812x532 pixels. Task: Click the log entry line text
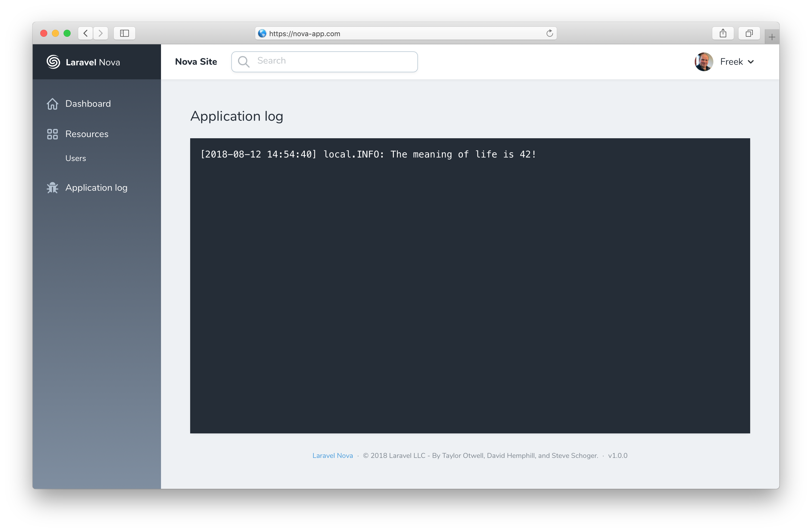coord(368,154)
